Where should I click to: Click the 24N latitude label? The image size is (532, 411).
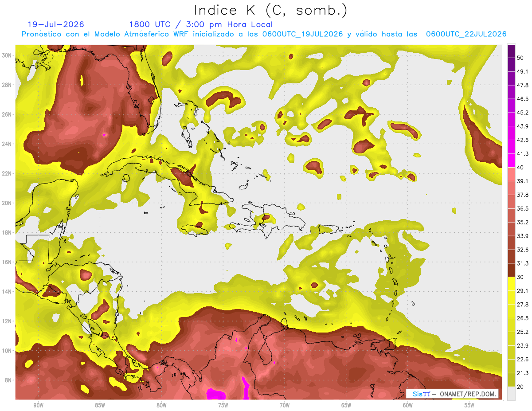tap(7, 144)
